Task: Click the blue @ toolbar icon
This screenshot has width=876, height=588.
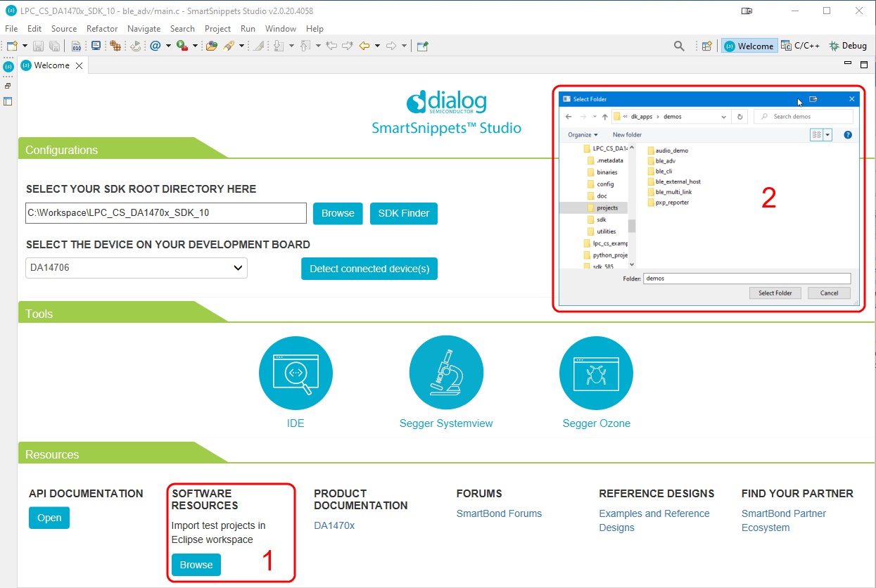Action: 155,46
